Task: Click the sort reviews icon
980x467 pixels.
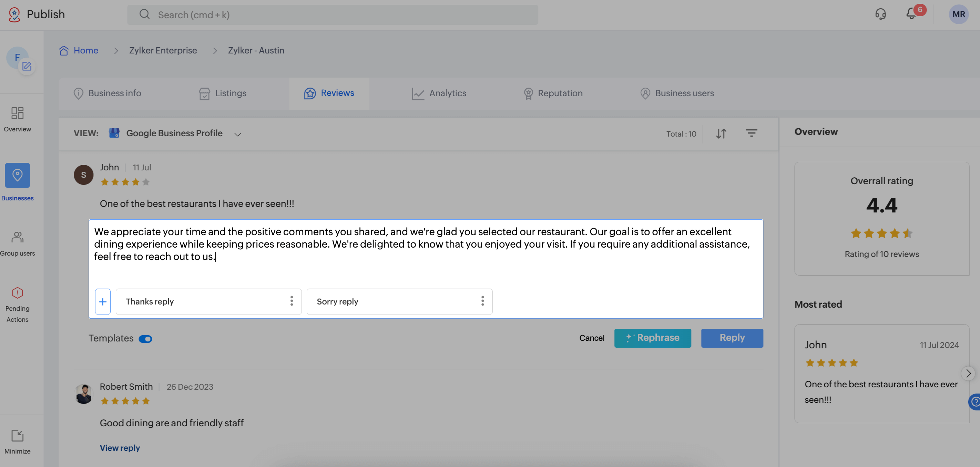Action: click(721, 133)
